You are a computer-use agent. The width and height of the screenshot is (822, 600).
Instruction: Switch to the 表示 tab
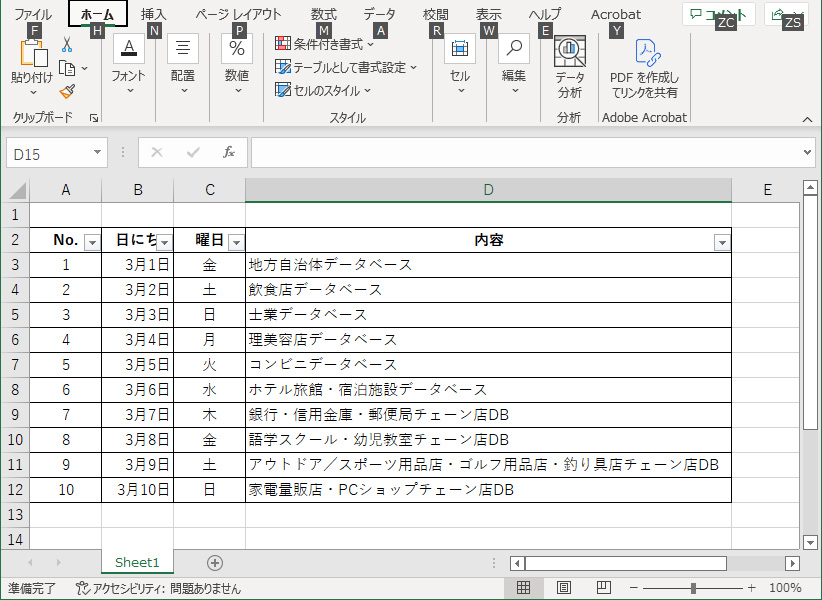click(489, 14)
